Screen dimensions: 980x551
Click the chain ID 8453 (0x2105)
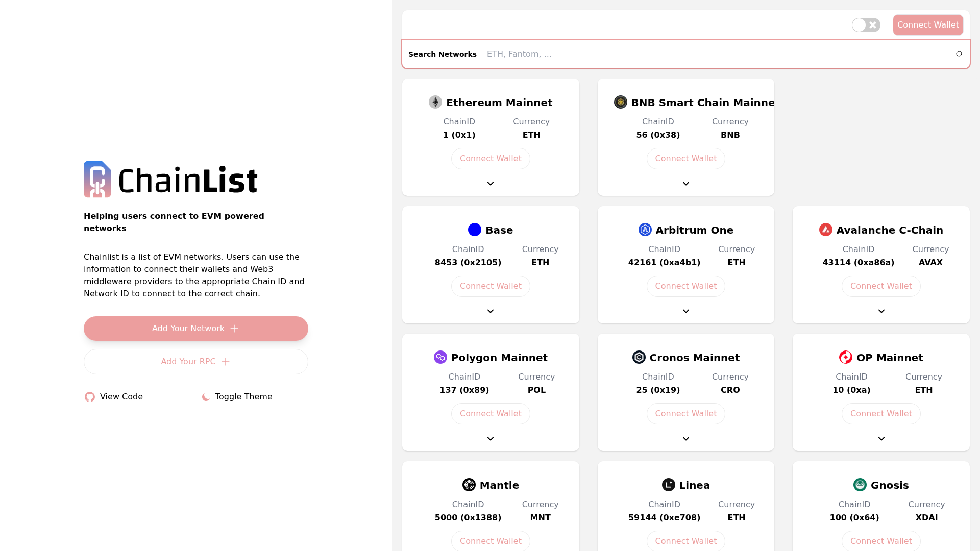click(x=468, y=263)
